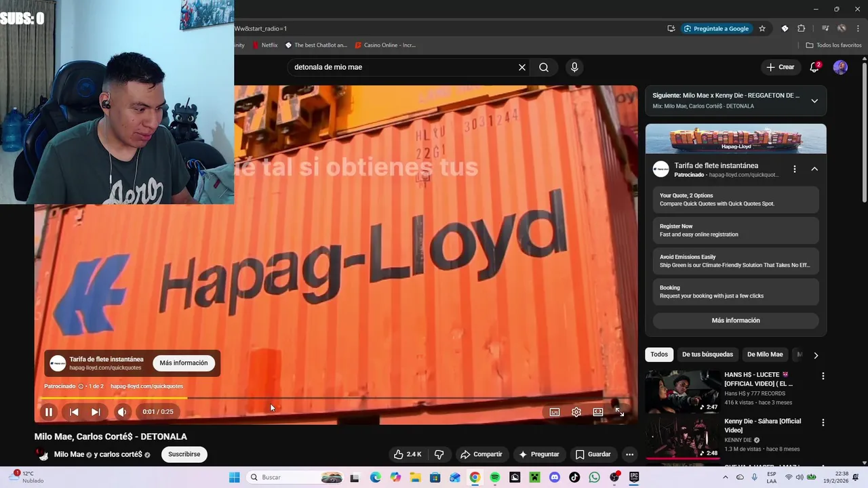Open Spotify from the taskbar
The width and height of the screenshot is (868, 488).
(495, 477)
